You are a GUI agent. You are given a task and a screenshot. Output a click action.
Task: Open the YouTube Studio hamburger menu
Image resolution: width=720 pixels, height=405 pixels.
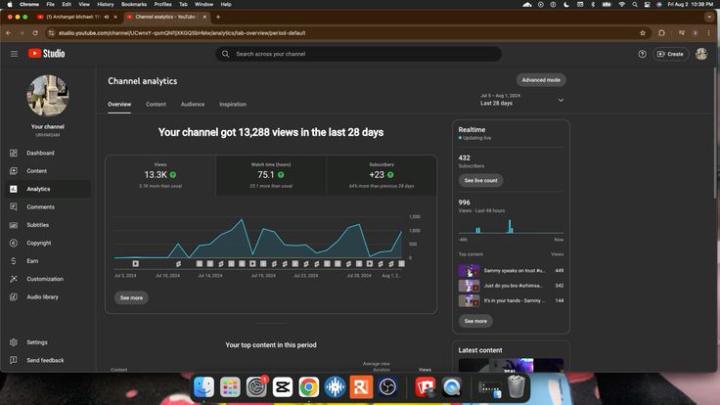click(x=14, y=54)
